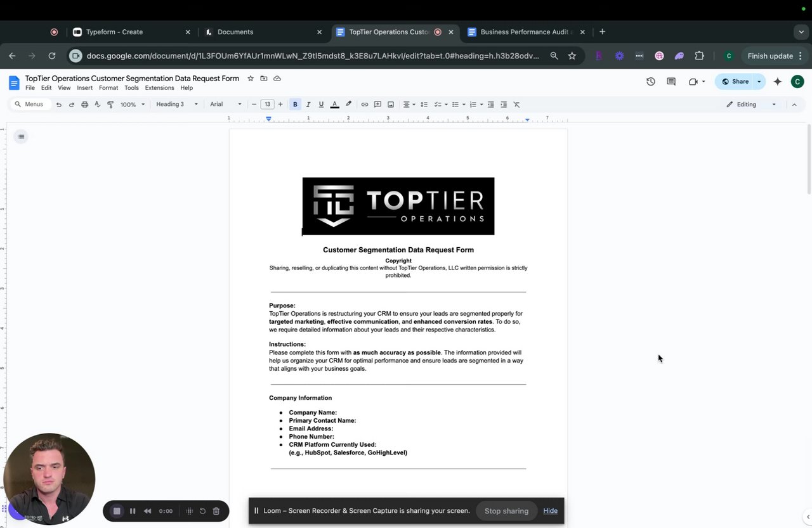This screenshot has height=528, width=812.
Task: Insert a link with the chain icon
Action: (x=364, y=105)
